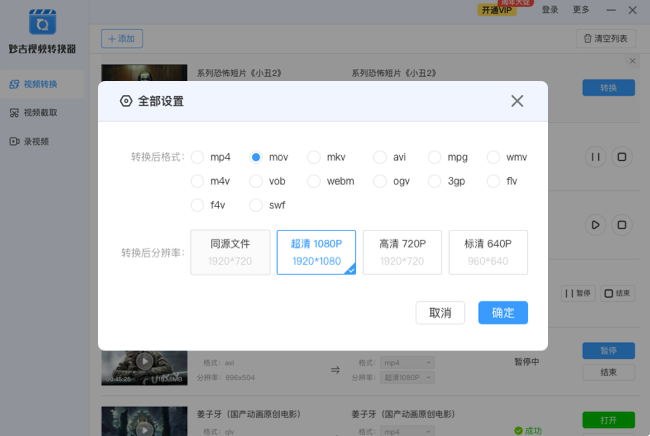Select the mp4 format radio button
The image size is (650, 436).
(x=197, y=157)
